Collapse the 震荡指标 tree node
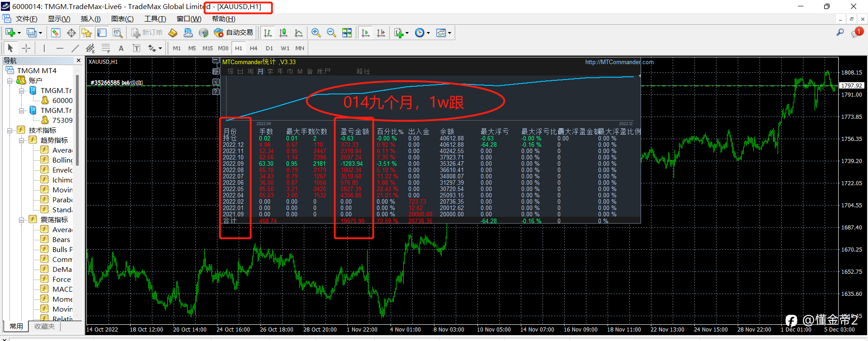The width and height of the screenshot is (868, 341). [21, 220]
